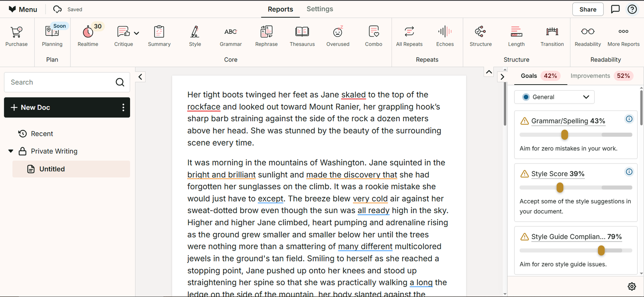Screen dimensions: 644x297
Task: Click the flagged phrase "made the discovery that"
Action: [352, 175]
